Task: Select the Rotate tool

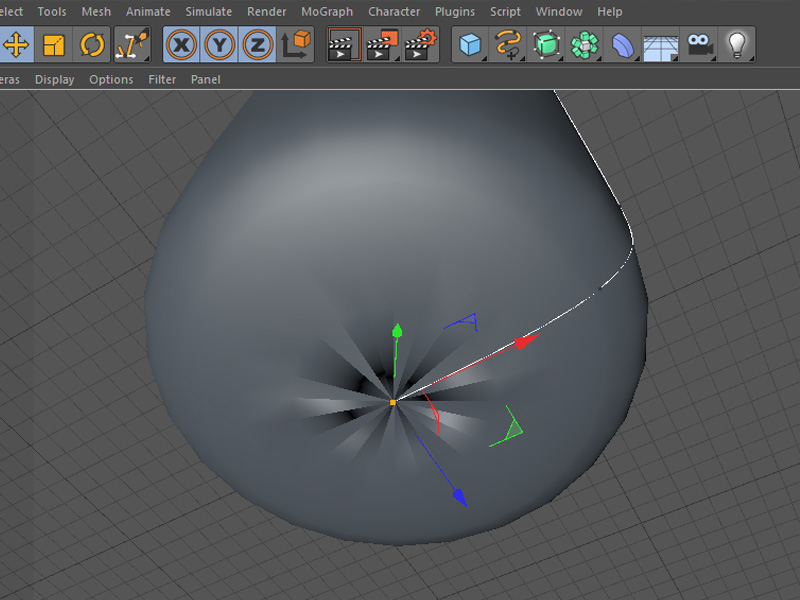Action: (x=92, y=45)
